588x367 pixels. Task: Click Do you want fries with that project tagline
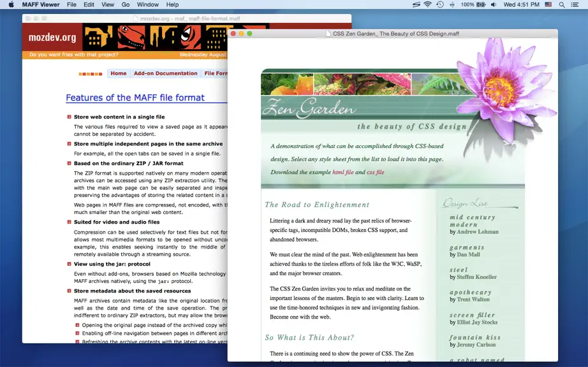coord(74,55)
